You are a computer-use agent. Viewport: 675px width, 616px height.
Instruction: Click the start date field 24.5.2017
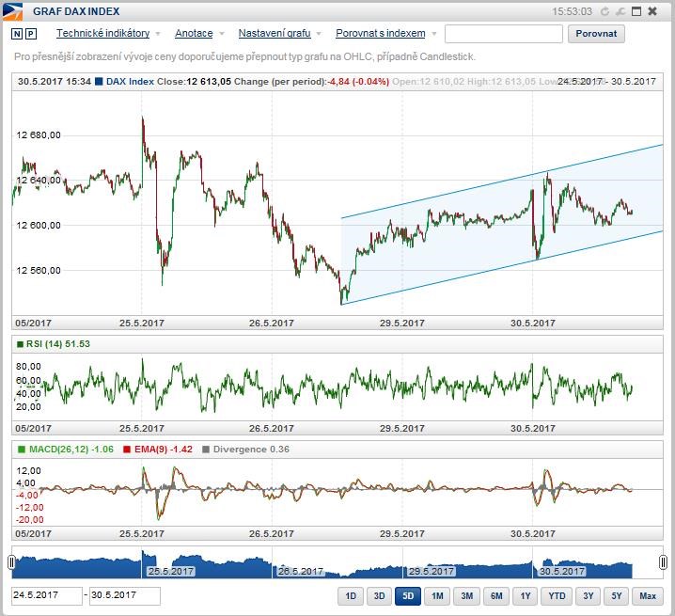point(47,595)
